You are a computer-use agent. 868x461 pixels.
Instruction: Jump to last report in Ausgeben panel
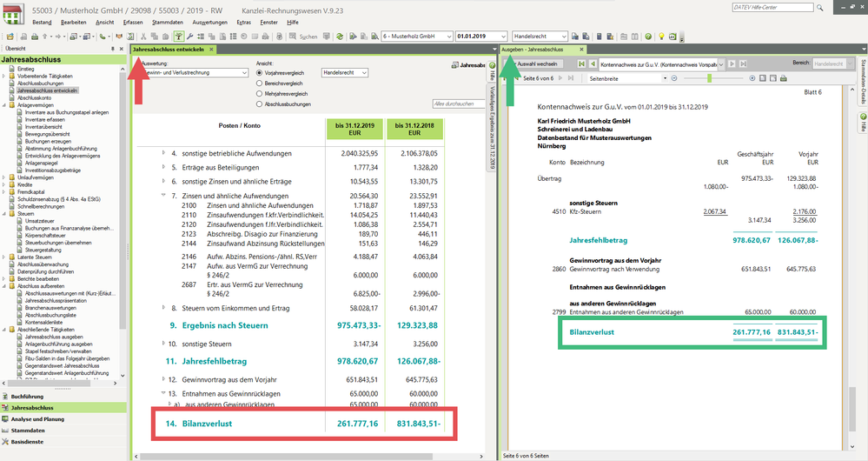coord(743,63)
